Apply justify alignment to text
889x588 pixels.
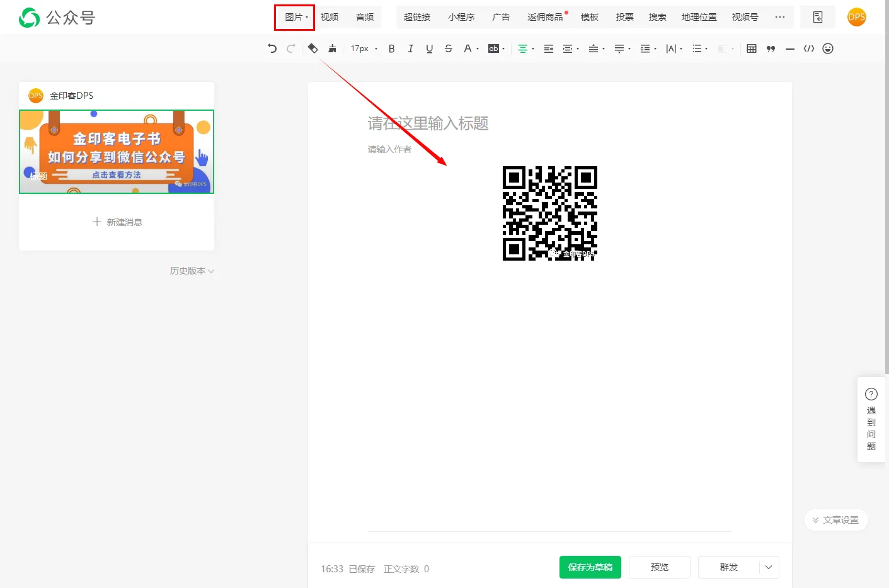point(549,48)
